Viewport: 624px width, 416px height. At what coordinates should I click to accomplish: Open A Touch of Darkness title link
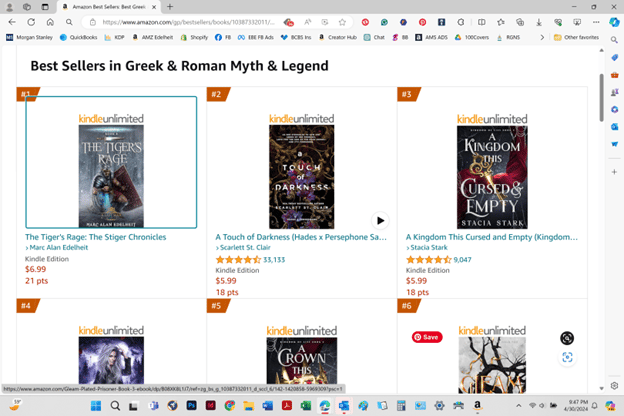301,237
